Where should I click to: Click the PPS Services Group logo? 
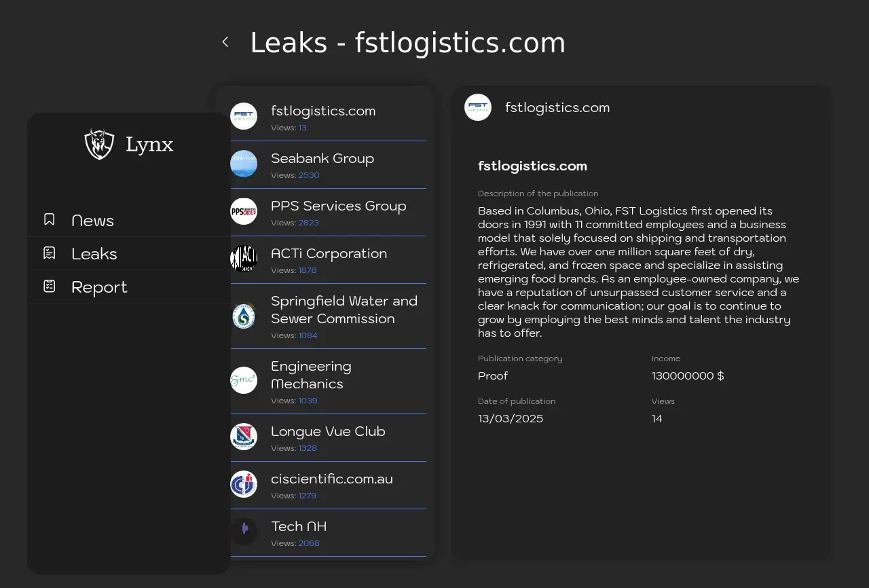point(244,211)
